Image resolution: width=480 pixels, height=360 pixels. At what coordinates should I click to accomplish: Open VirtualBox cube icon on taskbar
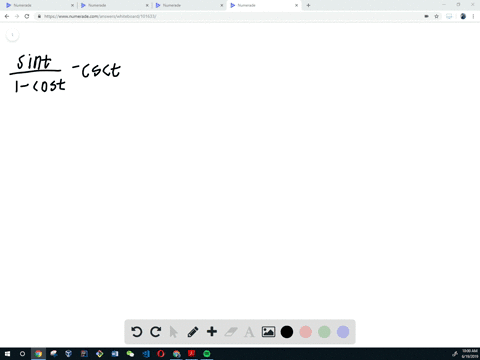69,354
